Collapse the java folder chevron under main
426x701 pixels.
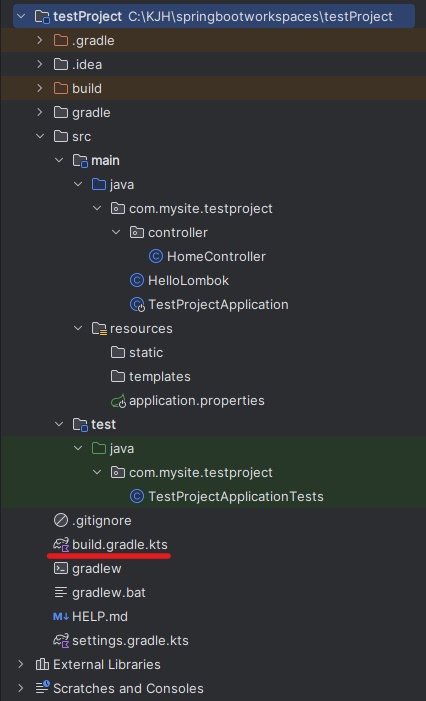click(78, 184)
